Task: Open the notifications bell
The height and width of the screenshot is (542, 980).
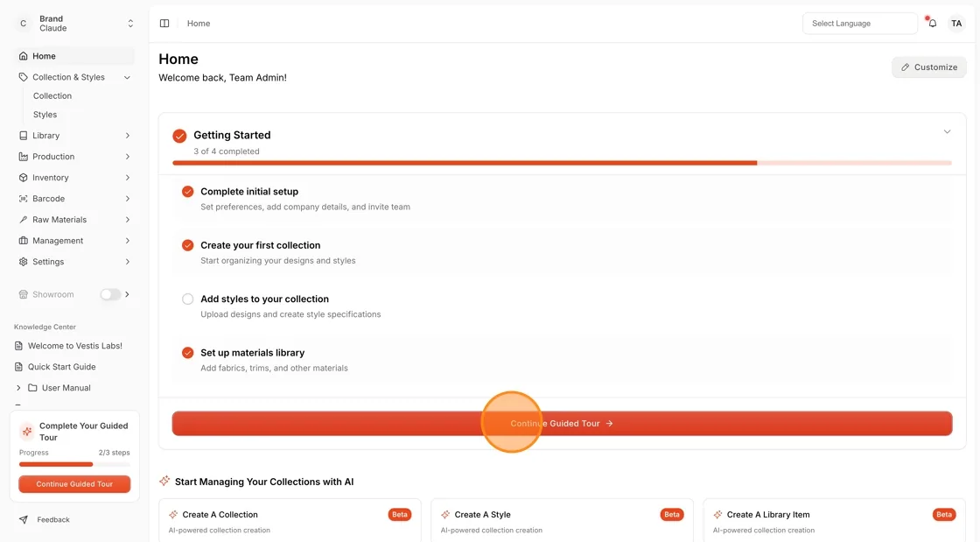Action: tap(933, 23)
